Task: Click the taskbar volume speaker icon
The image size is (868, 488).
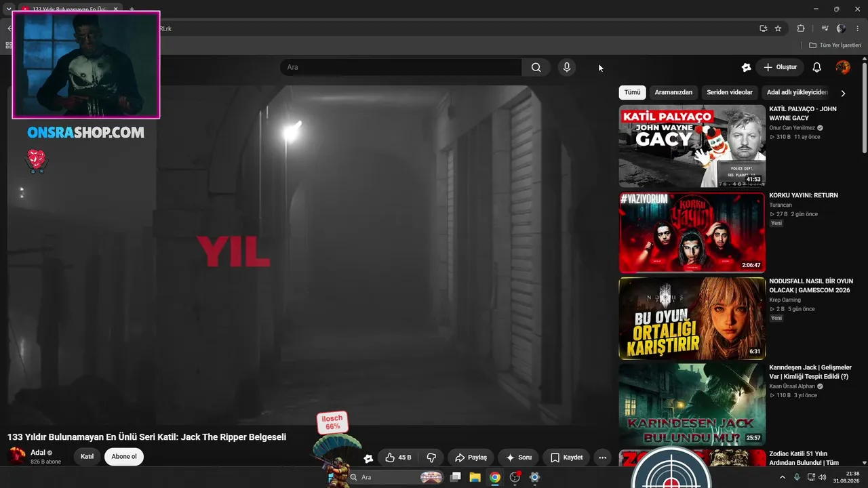Action: (823, 477)
